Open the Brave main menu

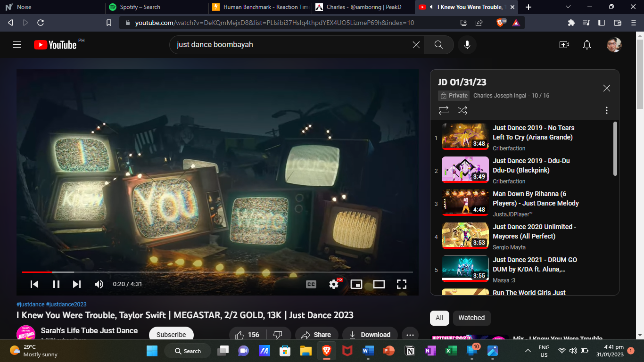tap(633, 23)
